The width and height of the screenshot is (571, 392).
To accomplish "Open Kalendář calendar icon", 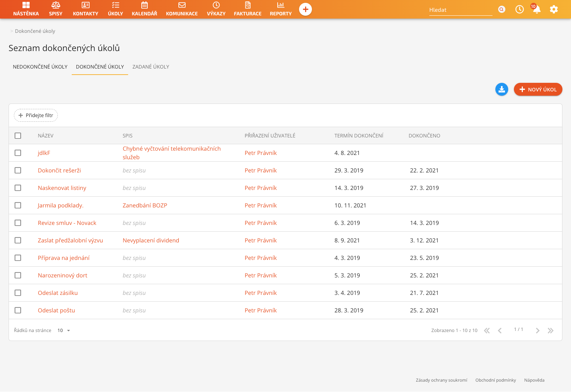I will point(145,5).
